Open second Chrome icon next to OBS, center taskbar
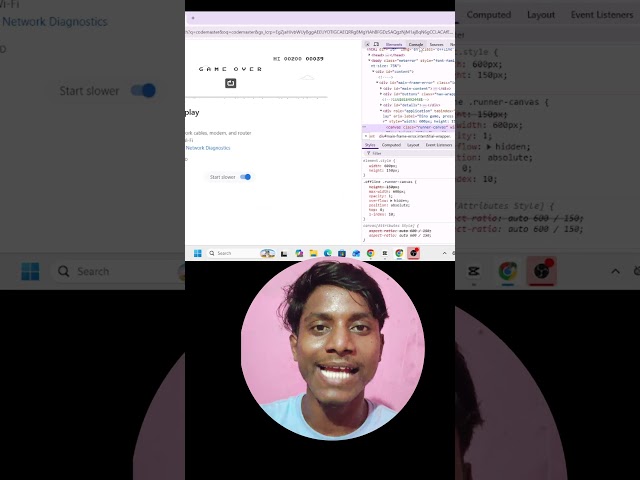Image resolution: width=640 pixels, height=480 pixels. [x=399, y=253]
